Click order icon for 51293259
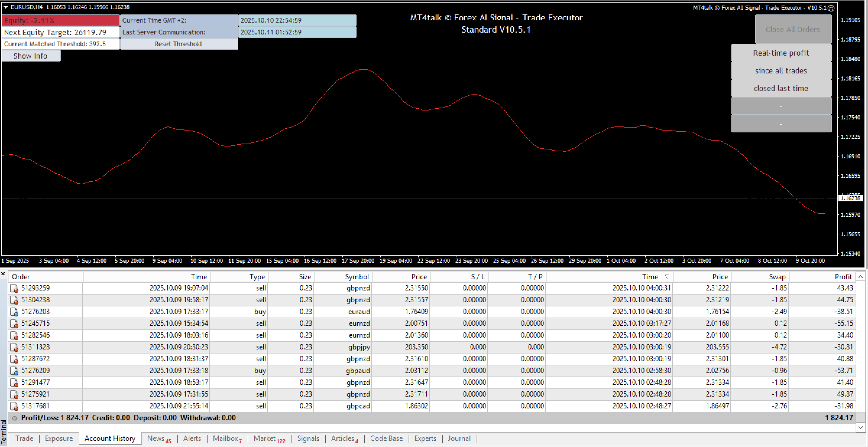 coord(14,288)
